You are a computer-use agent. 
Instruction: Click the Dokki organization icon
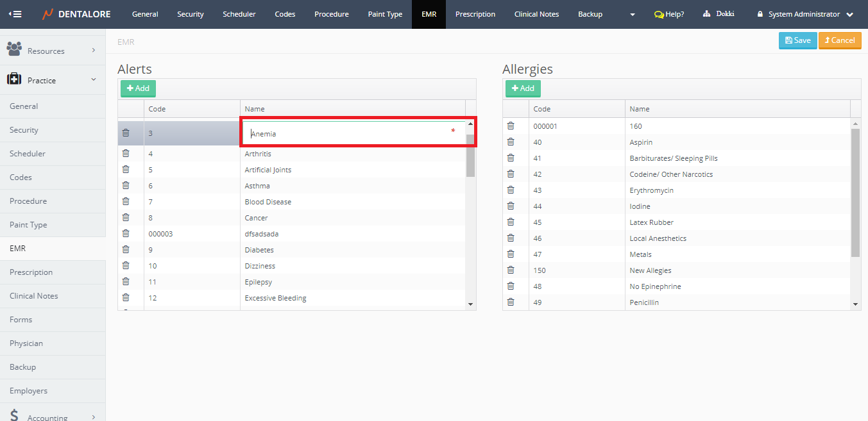pyautogui.click(x=707, y=14)
